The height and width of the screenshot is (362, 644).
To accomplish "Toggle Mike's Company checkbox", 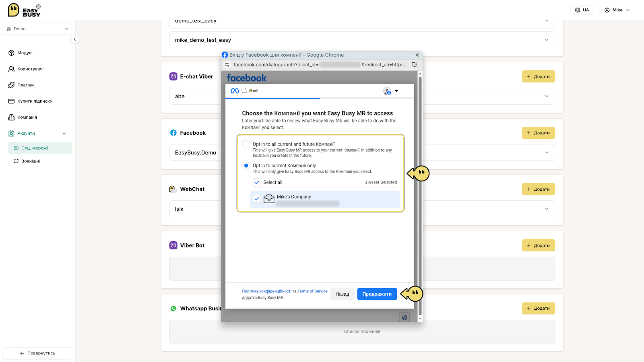I will (x=257, y=199).
